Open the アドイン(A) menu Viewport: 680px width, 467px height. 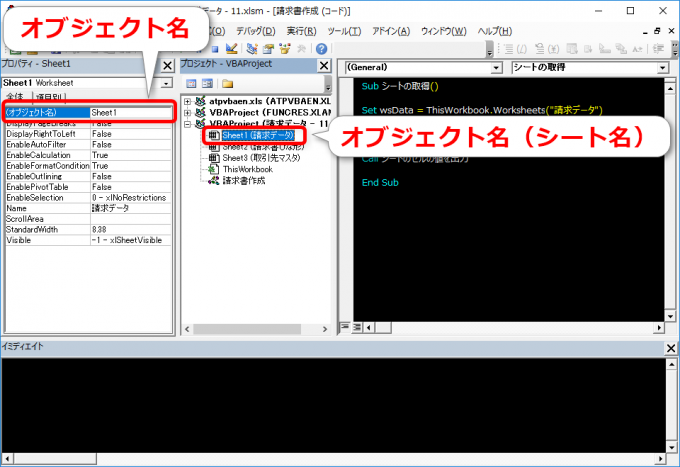[x=391, y=31]
